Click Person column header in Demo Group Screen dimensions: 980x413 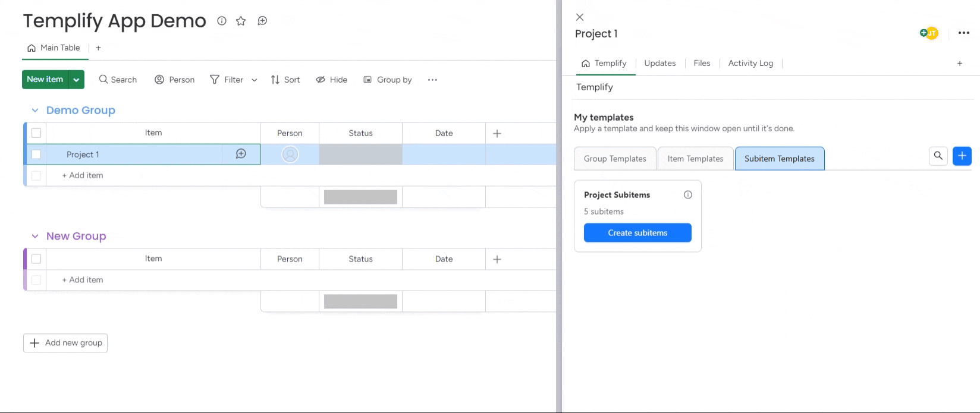(290, 133)
